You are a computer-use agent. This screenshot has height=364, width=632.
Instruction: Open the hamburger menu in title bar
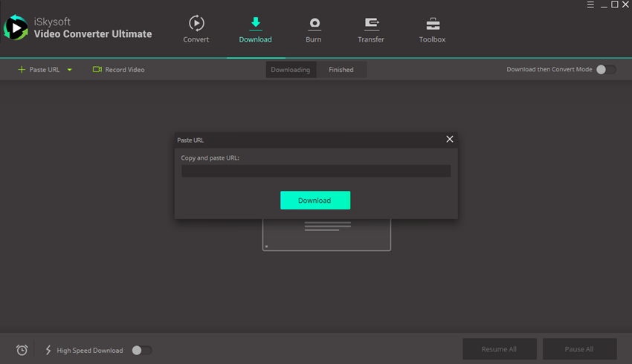[x=590, y=5]
